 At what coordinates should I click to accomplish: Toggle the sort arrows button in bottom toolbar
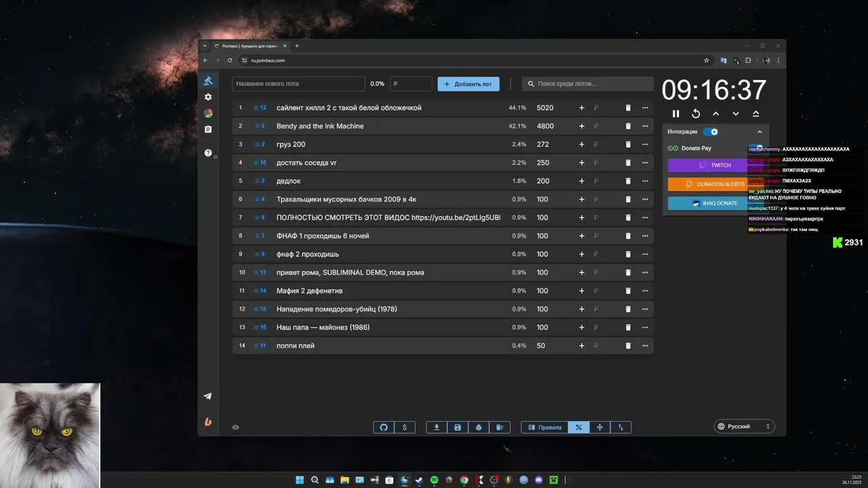click(x=620, y=427)
